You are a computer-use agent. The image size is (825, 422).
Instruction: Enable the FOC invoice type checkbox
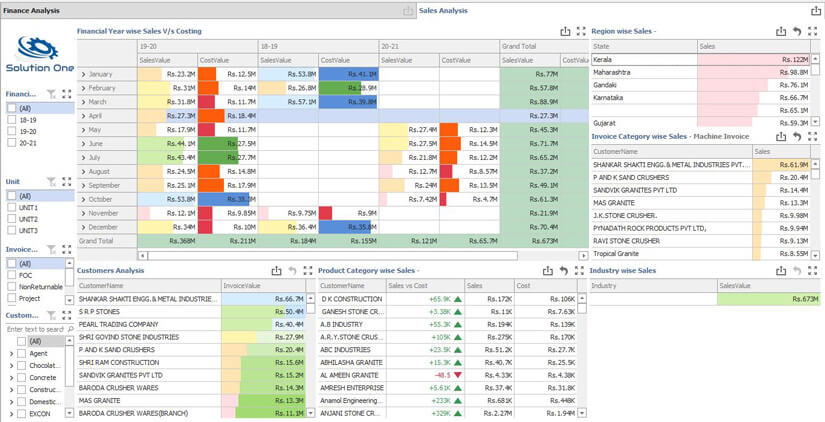pyautogui.click(x=12, y=275)
